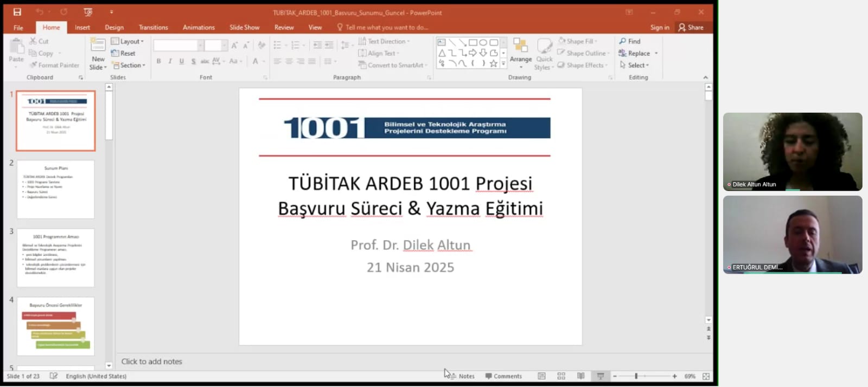Open the Layout dropdown
The height and width of the screenshot is (387, 868).
(127, 41)
